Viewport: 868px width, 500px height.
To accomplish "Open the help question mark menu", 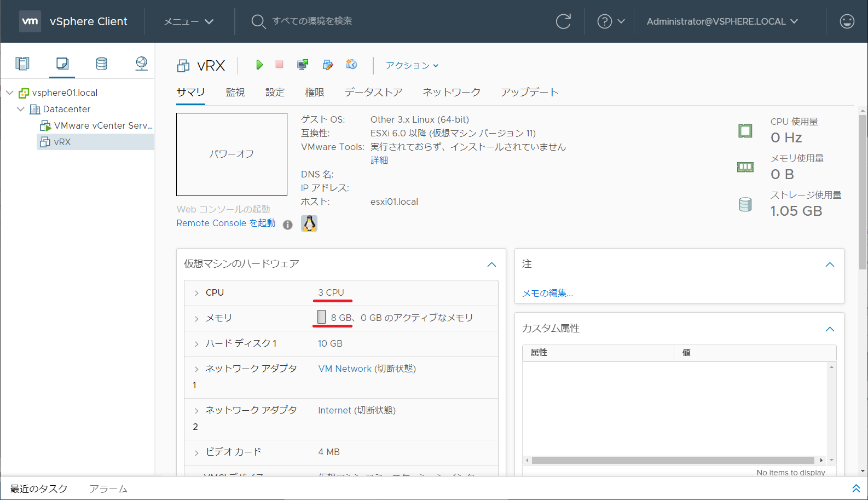I will click(611, 21).
